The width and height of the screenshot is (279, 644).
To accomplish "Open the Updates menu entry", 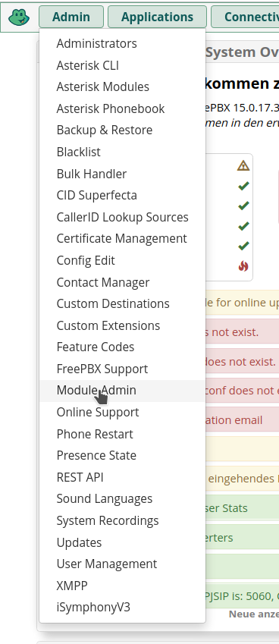I will (122, 542).
